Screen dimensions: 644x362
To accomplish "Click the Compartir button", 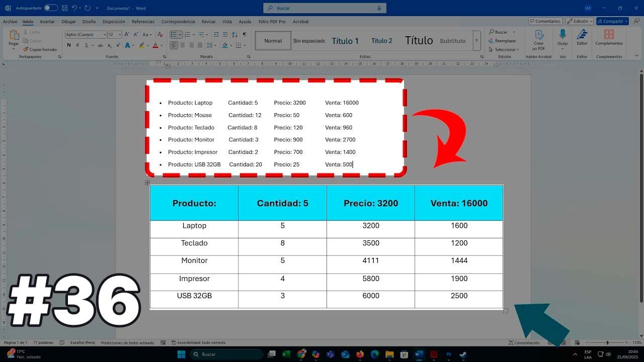I will [x=612, y=21].
